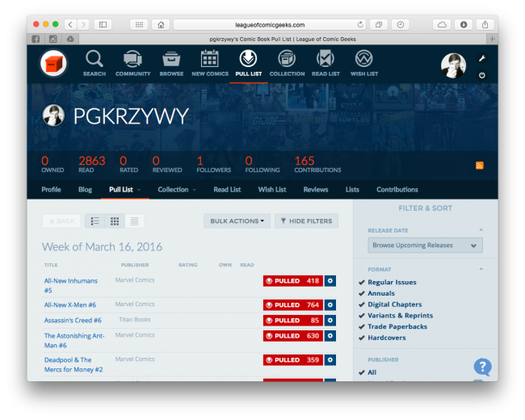This screenshot has width=525, height=420.
Task: Switch to detailed list view icon
Action: pos(95,221)
